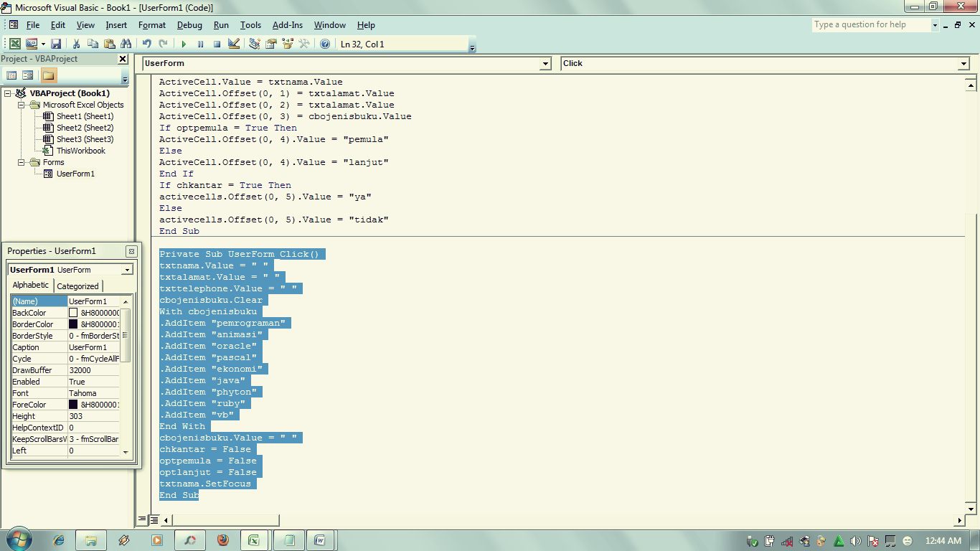Open the Click procedure dropdown
Viewport: 980px width, 551px height.
(963, 63)
